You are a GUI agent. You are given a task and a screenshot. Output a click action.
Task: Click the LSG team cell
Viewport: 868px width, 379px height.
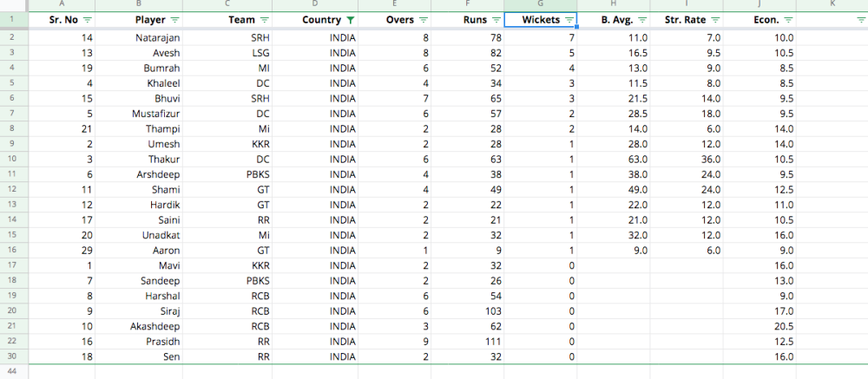coord(227,53)
